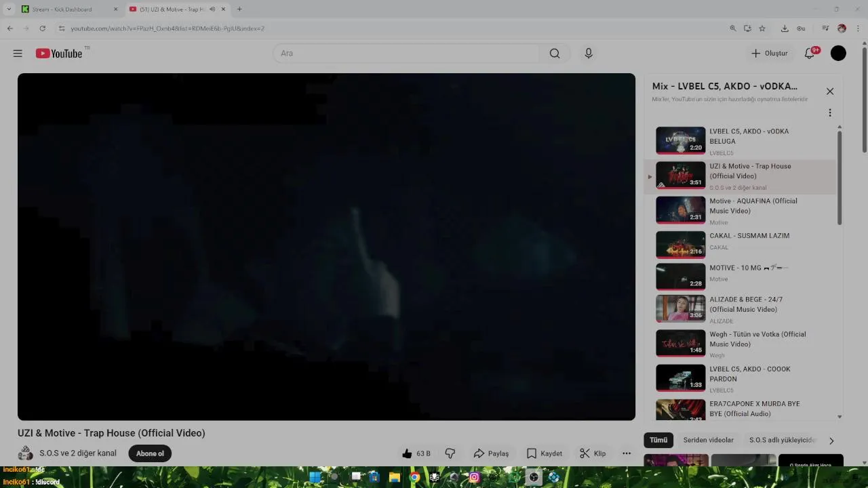Screen dimensions: 868x488
Task: Save the video with Kaydet
Action: [x=545, y=453]
